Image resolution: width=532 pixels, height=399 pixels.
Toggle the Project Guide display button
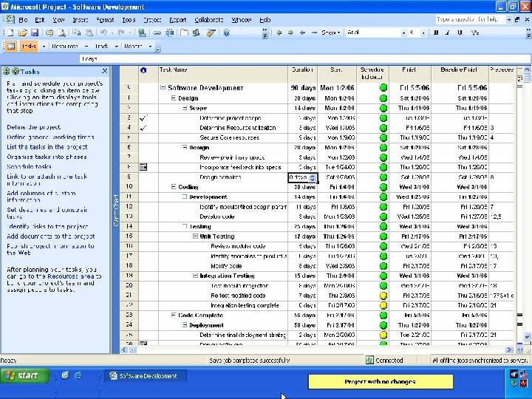tap(11, 46)
